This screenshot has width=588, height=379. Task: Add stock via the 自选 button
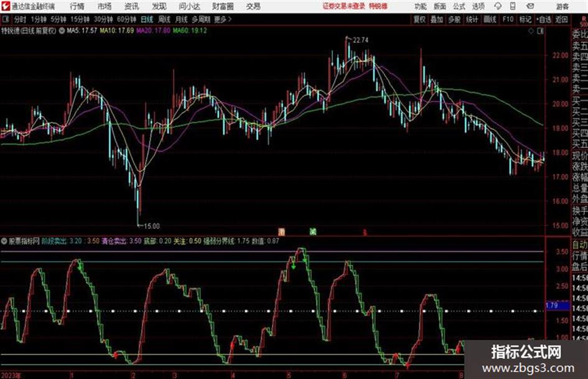tap(544, 19)
